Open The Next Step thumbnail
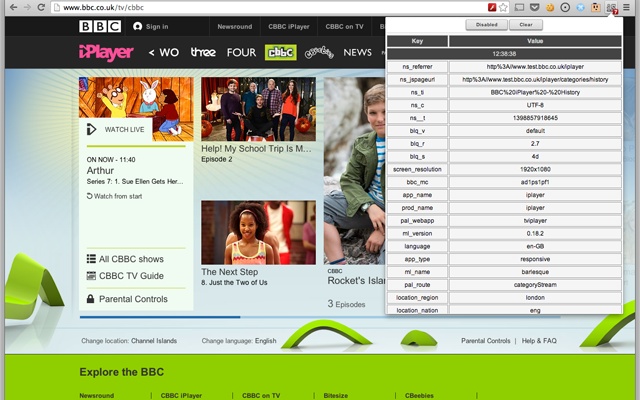The width and height of the screenshot is (640, 400). [258, 233]
